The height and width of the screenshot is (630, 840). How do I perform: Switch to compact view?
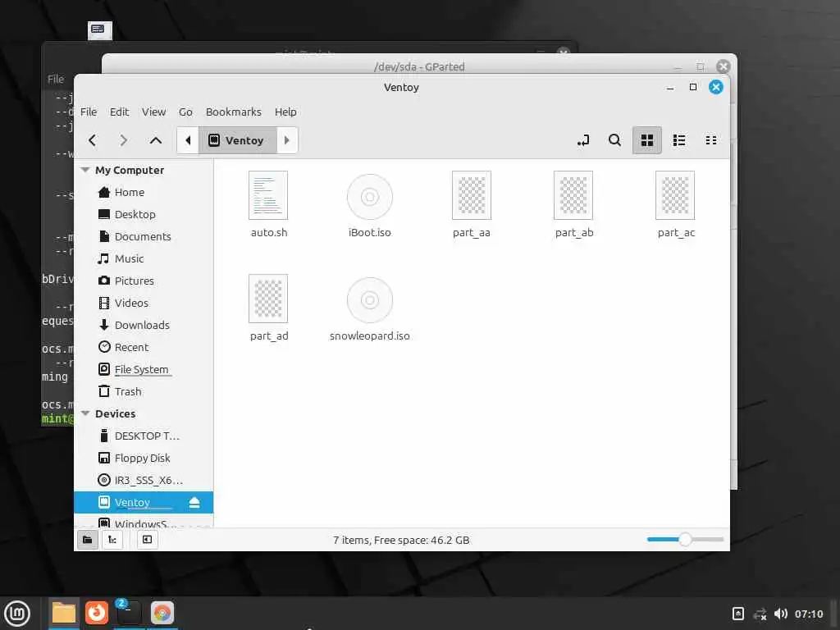tap(711, 140)
